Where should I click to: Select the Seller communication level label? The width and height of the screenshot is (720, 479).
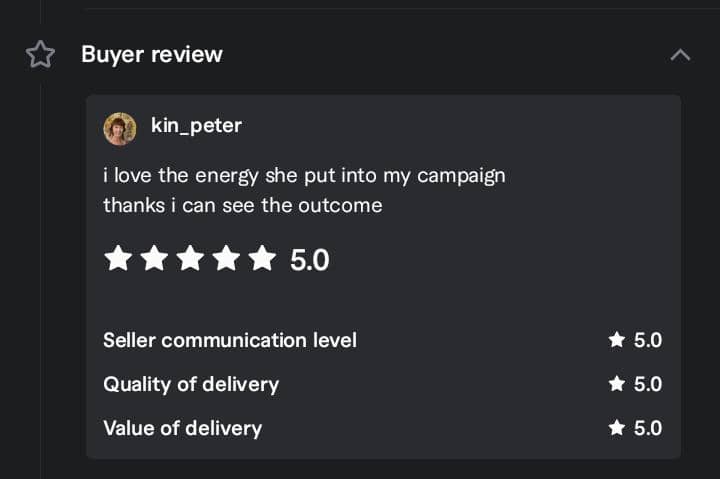230,340
